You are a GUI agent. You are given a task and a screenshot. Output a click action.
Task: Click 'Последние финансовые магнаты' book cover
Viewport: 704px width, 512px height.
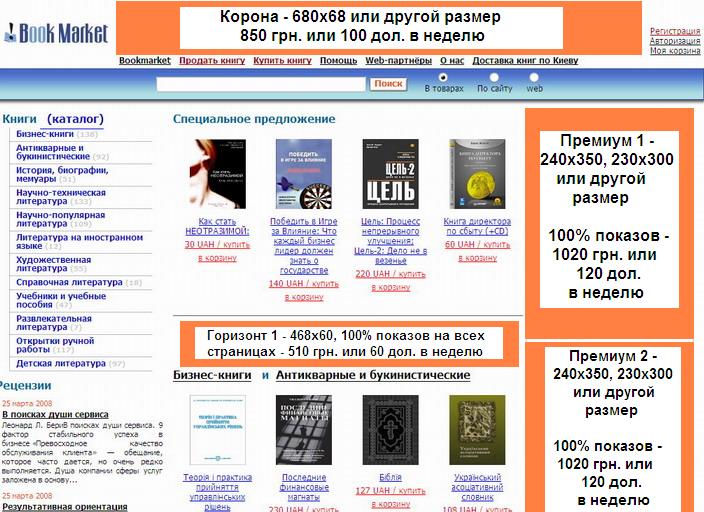coord(304,430)
